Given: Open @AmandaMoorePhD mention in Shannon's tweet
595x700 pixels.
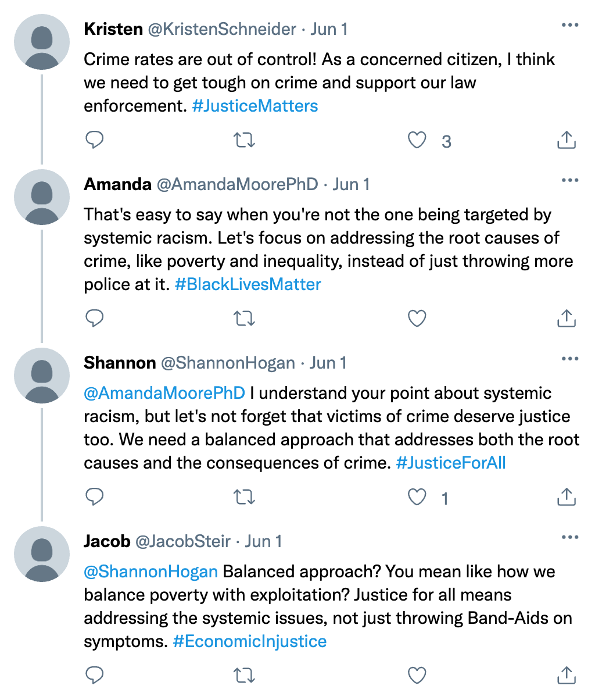Looking at the screenshot, I should (164, 393).
